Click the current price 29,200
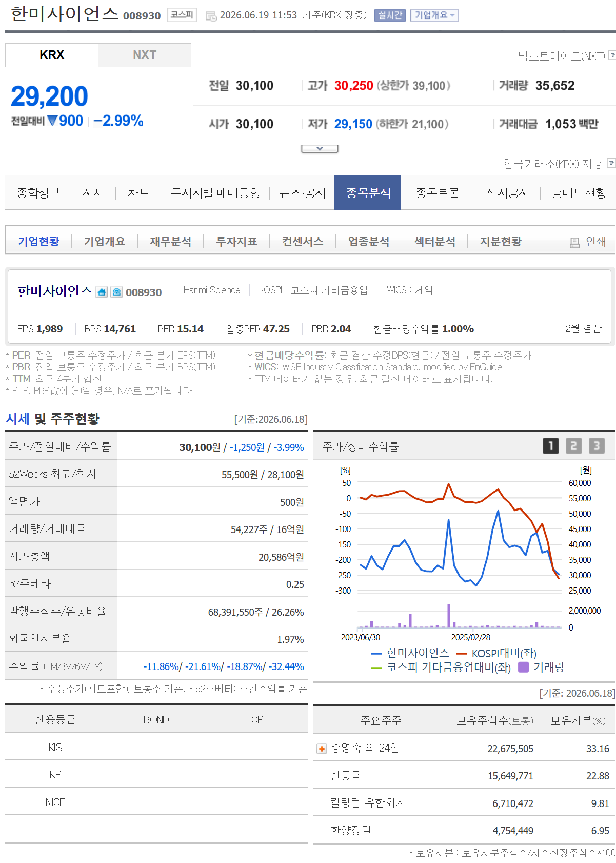 (x=49, y=96)
